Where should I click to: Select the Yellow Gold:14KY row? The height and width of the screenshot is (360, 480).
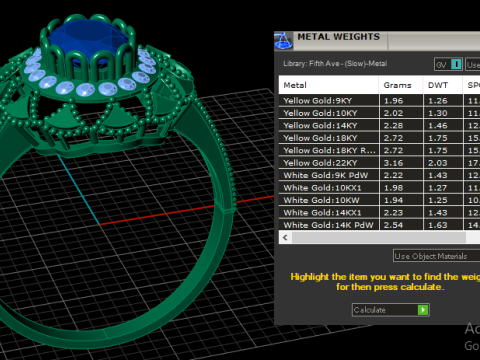[x=379, y=126]
